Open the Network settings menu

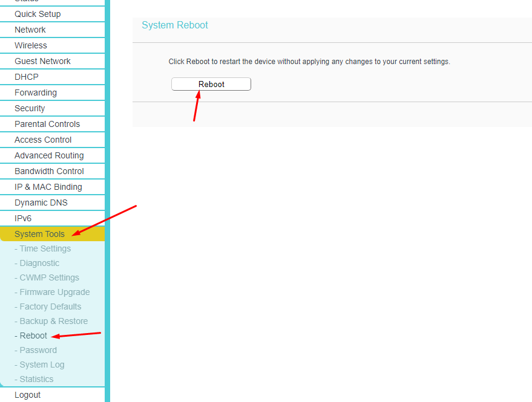point(28,29)
